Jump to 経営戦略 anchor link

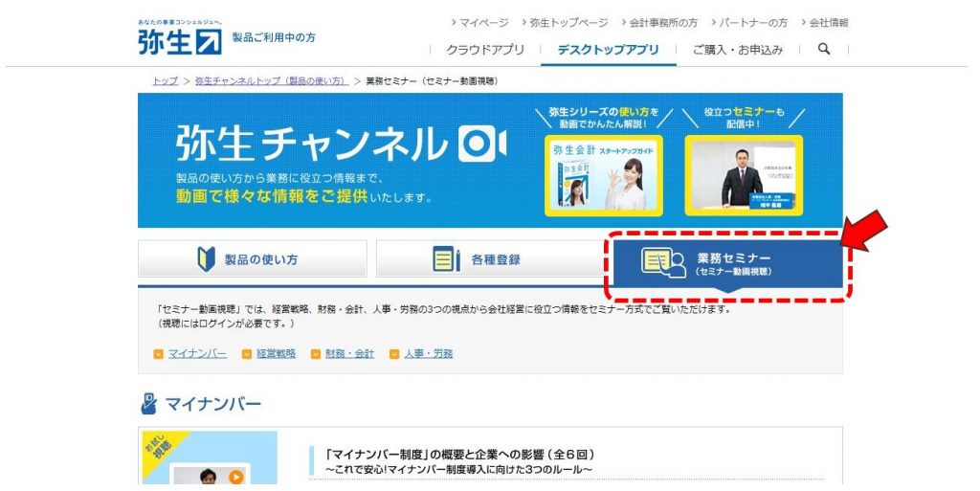pos(277,354)
